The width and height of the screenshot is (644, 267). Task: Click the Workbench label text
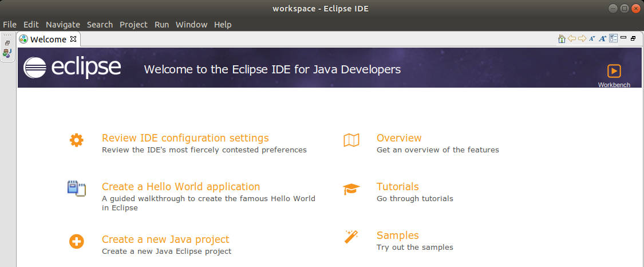pyautogui.click(x=614, y=85)
